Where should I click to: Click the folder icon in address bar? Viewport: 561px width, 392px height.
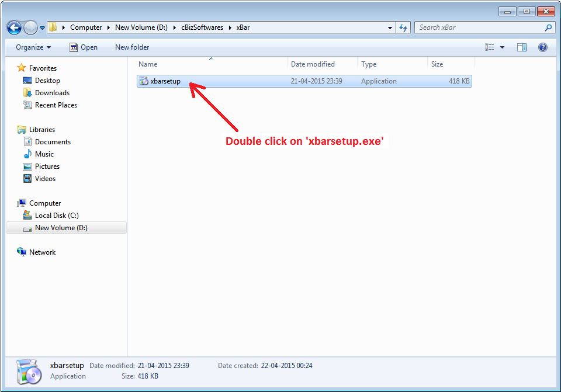click(53, 27)
